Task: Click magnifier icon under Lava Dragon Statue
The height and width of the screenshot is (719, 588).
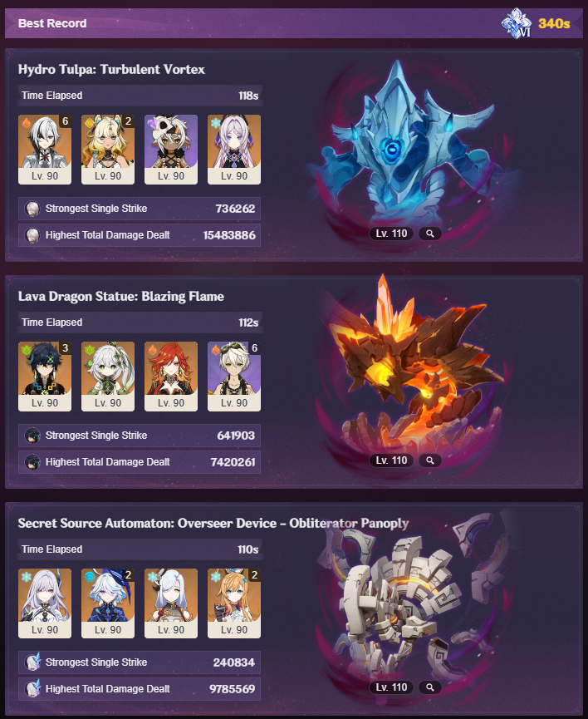Action: click(x=430, y=460)
